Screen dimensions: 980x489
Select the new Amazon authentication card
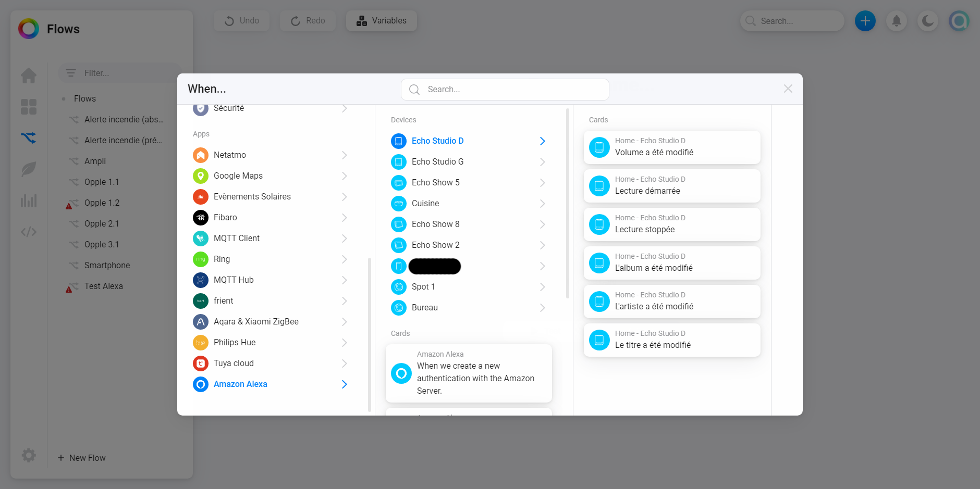click(x=469, y=373)
